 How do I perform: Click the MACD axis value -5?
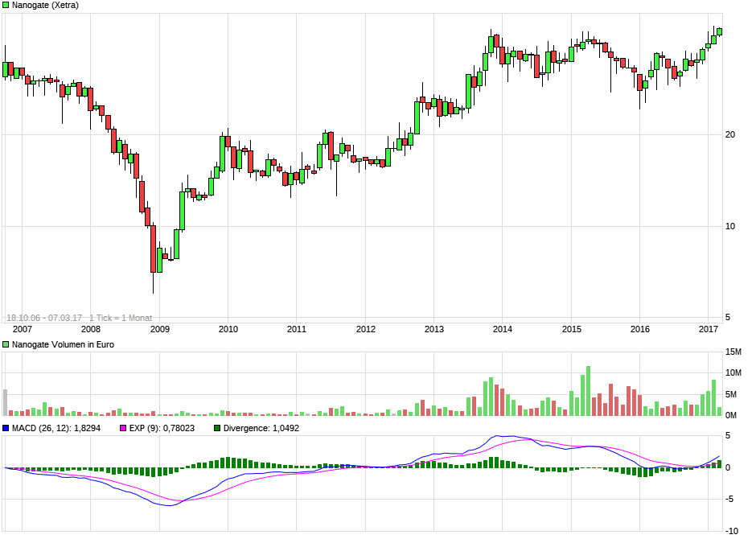[730, 499]
